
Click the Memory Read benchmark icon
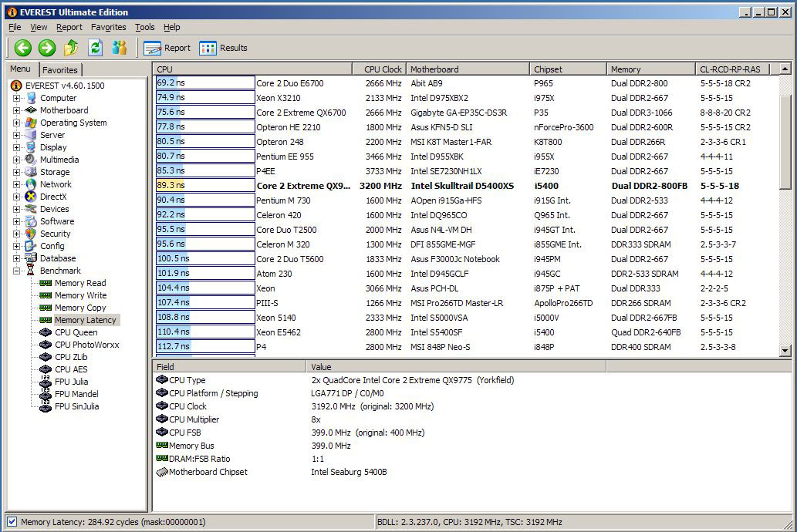tap(46, 283)
